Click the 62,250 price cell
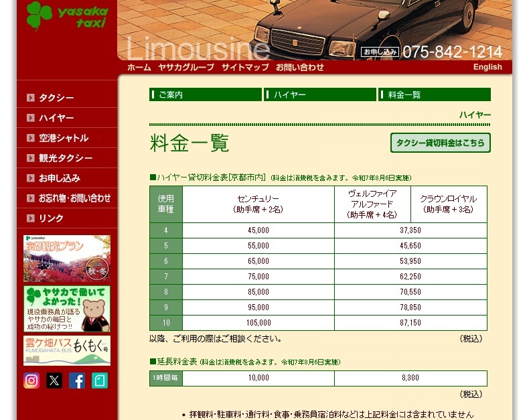527x420 pixels. click(x=410, y=277)
